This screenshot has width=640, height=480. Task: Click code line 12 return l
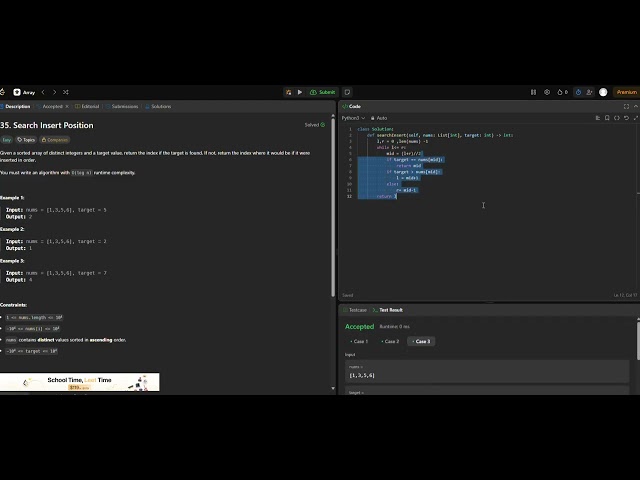point(386,196)
